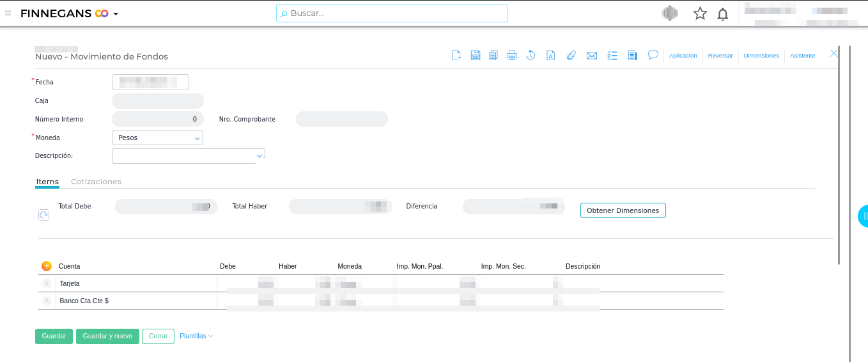Screen dimensions: 868x362
Task: Open the notifications bell
Action: click(723, 14)
